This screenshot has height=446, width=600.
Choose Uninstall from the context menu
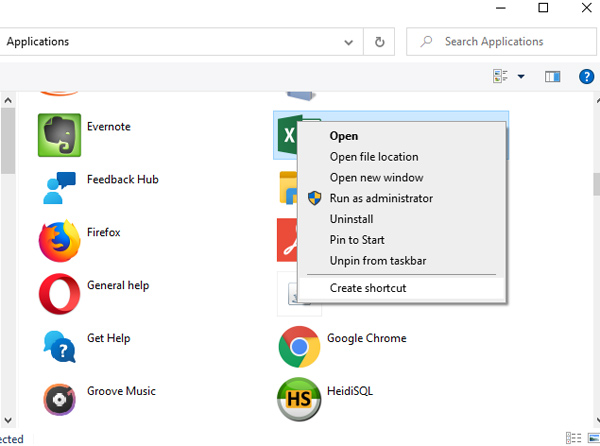401,219
